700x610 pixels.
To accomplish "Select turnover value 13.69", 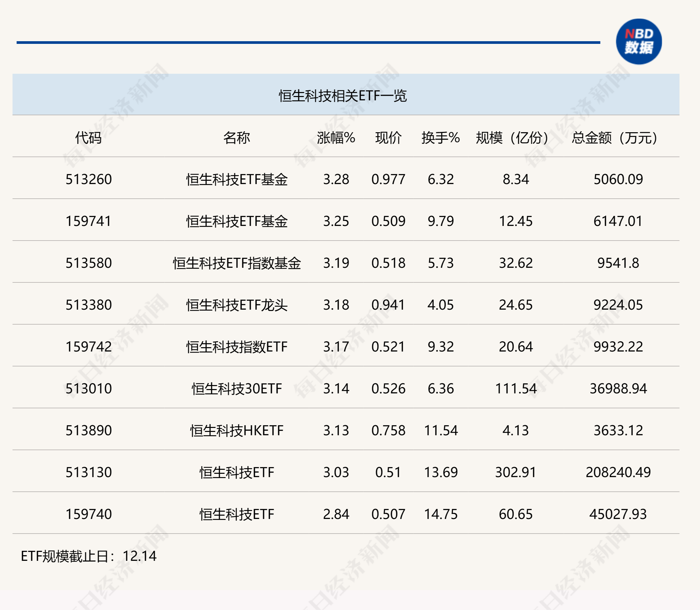I will point(440,472).
